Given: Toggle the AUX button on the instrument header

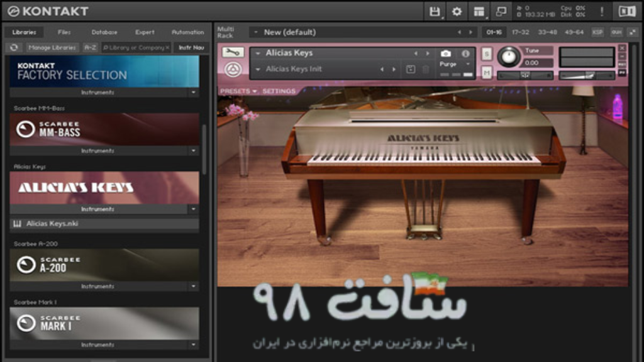Looking at the screenshot, I should (622, 65).
